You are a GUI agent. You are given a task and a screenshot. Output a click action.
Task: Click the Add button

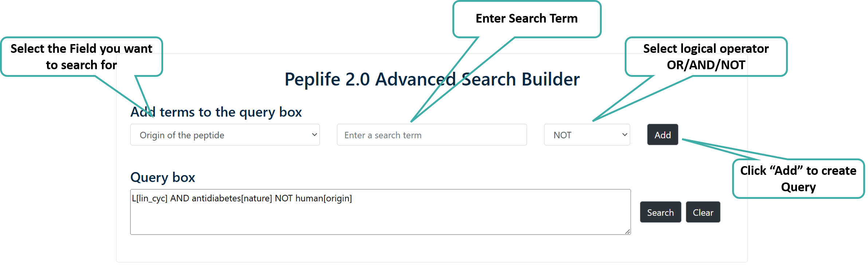click(662, 135)
